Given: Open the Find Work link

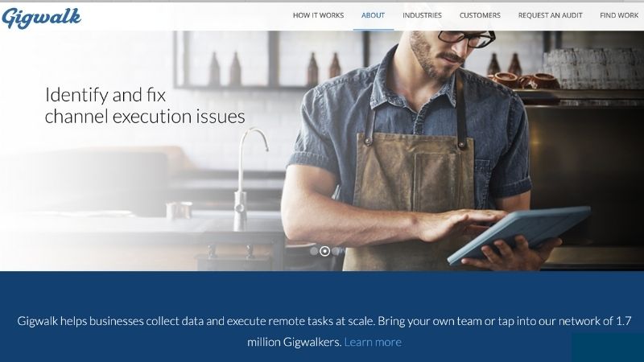Looking at the screenshot, I should point(619,15).
